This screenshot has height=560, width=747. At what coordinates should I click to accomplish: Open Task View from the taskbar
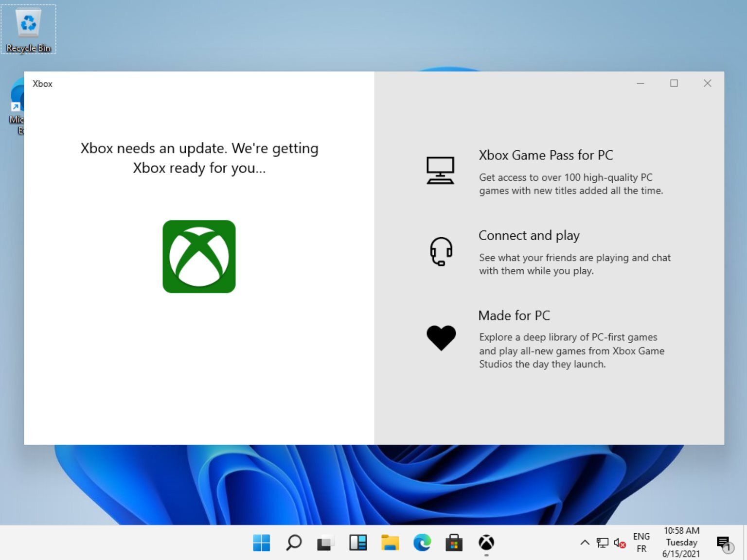tap(326, 542)
